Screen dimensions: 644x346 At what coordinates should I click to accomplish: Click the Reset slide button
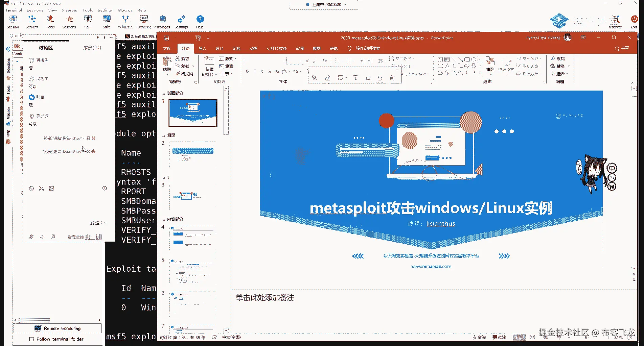point(226,66)
